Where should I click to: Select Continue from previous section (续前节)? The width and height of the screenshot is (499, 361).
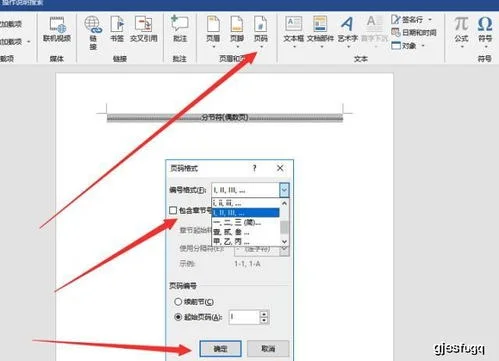pos(178,302)
